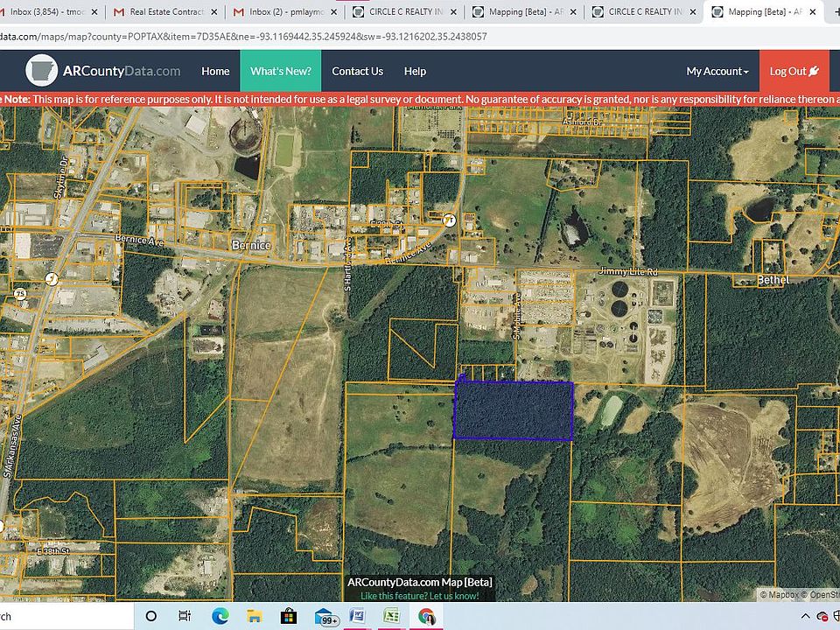Switch to the inactive Mapping [Beta] tab

[x=520, y=11]
